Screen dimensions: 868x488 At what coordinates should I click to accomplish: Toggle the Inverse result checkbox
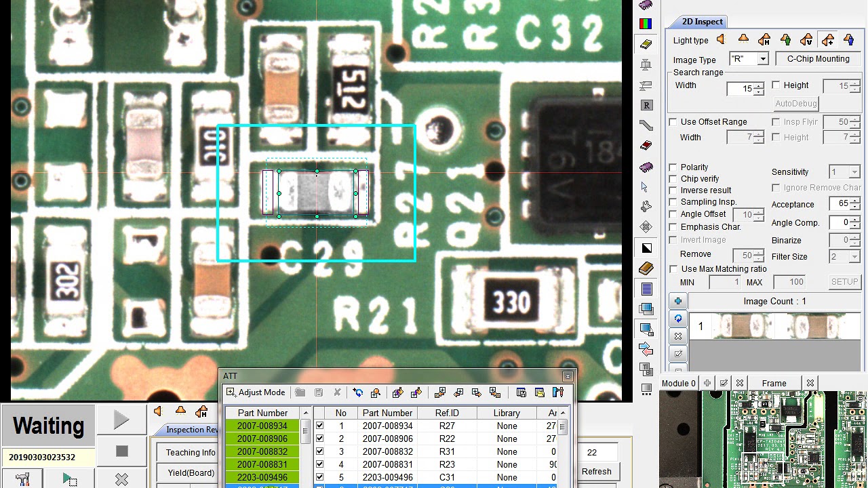coord(673,190)
